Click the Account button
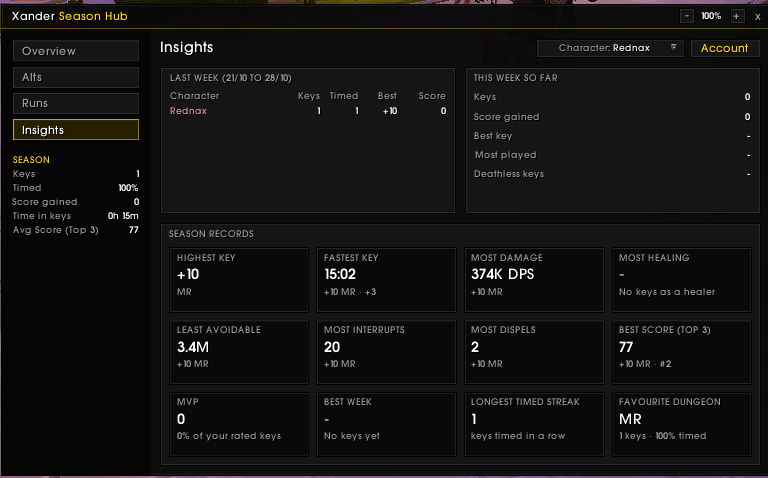768x478 pixels. pos(724,48)
